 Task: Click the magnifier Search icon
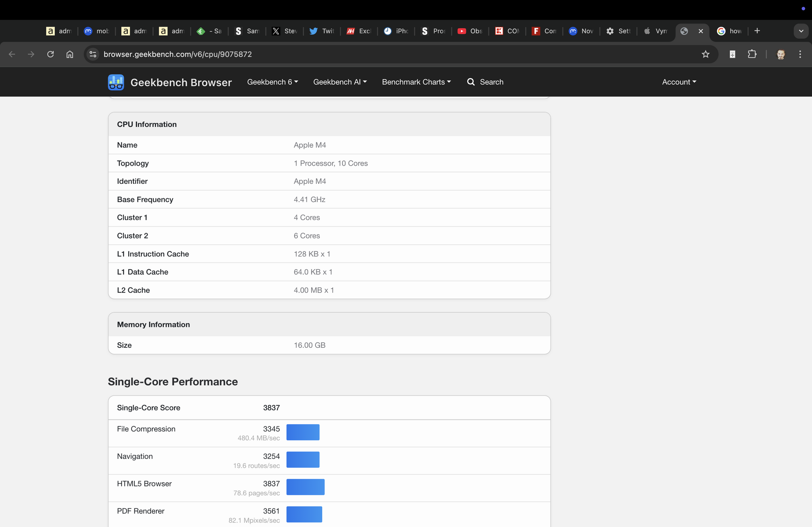(x=471, y=82)
